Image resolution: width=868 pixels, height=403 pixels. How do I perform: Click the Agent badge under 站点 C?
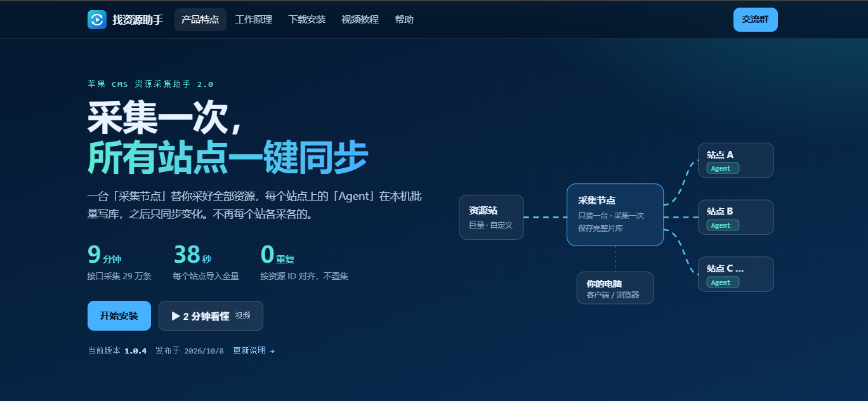click(x=723, y=282)
